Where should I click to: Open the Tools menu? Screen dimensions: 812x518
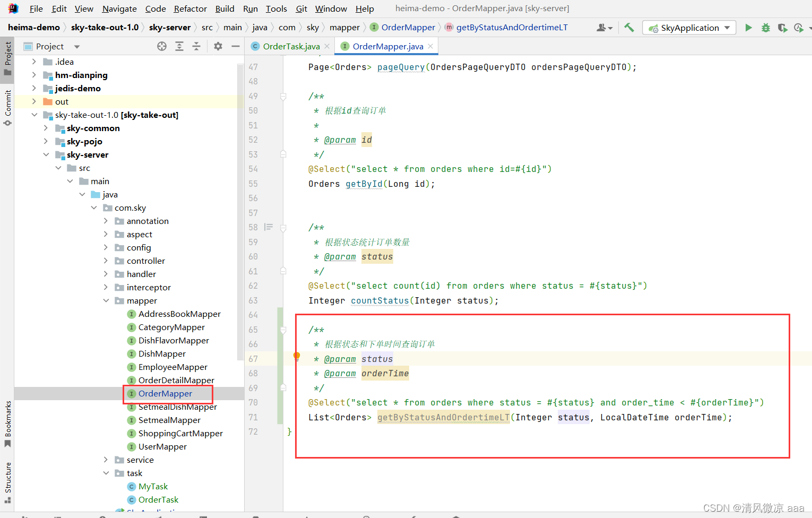pos(276,8)
